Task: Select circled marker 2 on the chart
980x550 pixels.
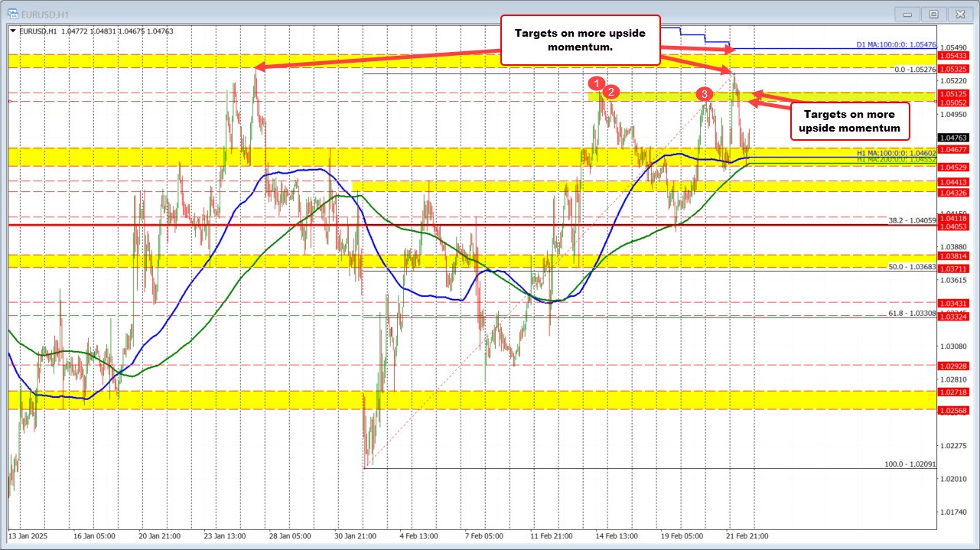Action: (x=611, y=93)
